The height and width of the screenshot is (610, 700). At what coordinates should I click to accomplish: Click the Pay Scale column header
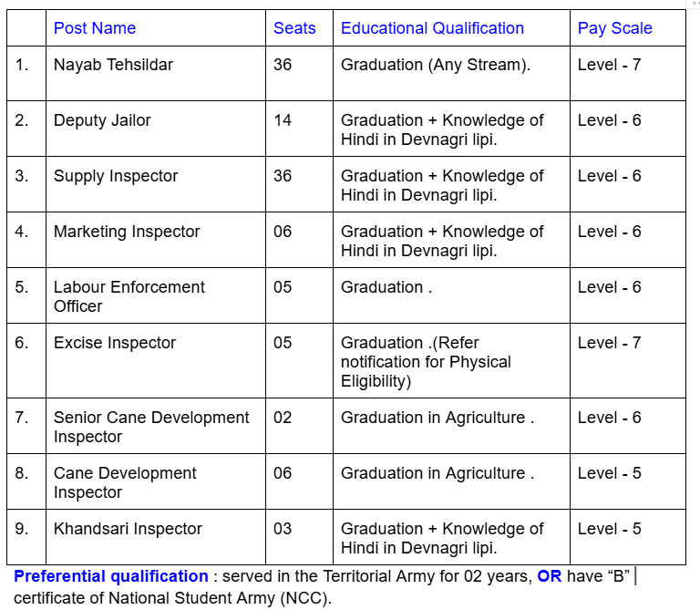(x=614, y=28)
